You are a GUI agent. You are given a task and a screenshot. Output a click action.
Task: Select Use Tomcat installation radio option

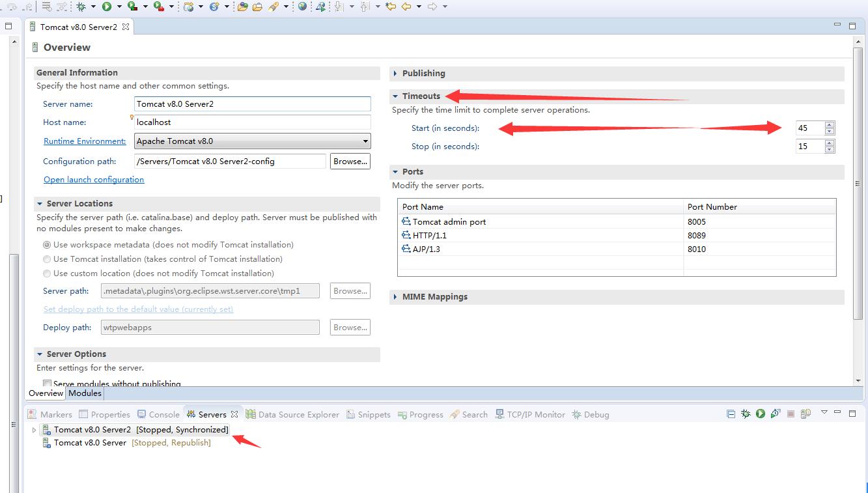coord(47,259)
